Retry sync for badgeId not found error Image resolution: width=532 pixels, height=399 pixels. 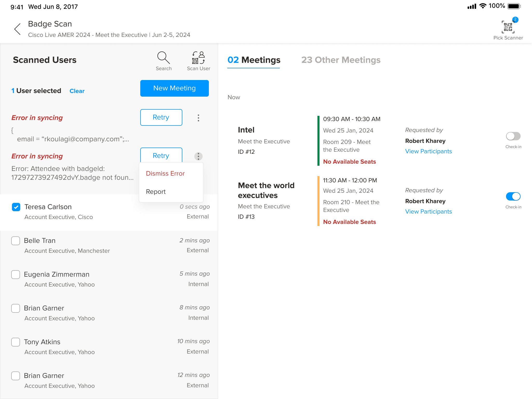pyautogui.click(x=161, y=155)
